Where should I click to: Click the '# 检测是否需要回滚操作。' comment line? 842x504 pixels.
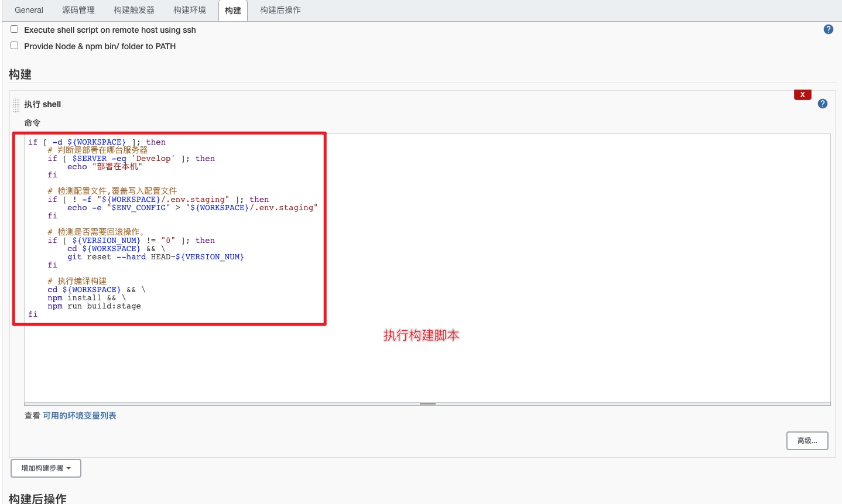97,232
